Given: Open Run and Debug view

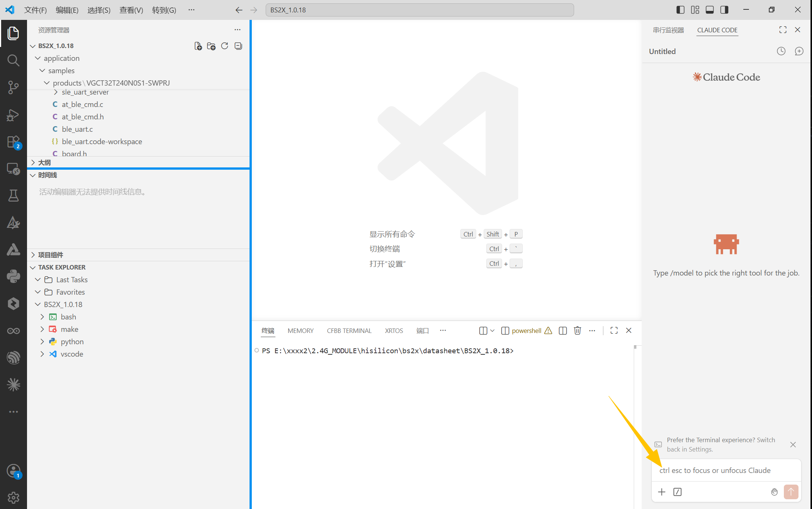Looking at the screenshot, I should point(14,114).
